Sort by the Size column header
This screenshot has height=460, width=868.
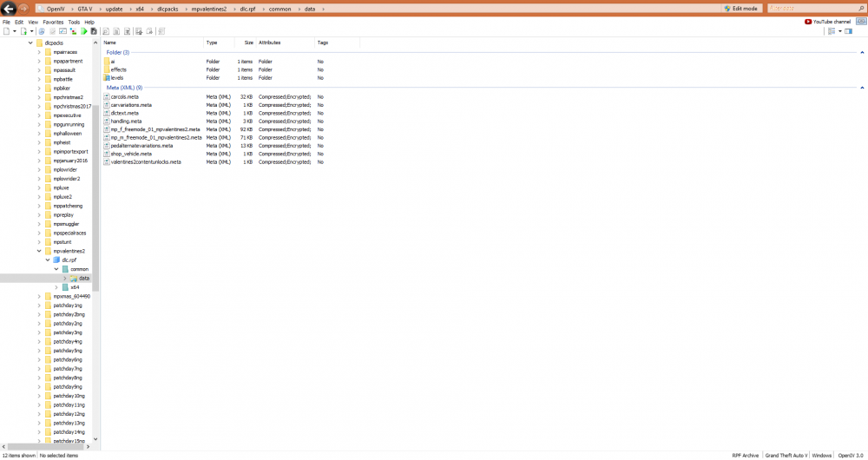[x=244, y=43]
